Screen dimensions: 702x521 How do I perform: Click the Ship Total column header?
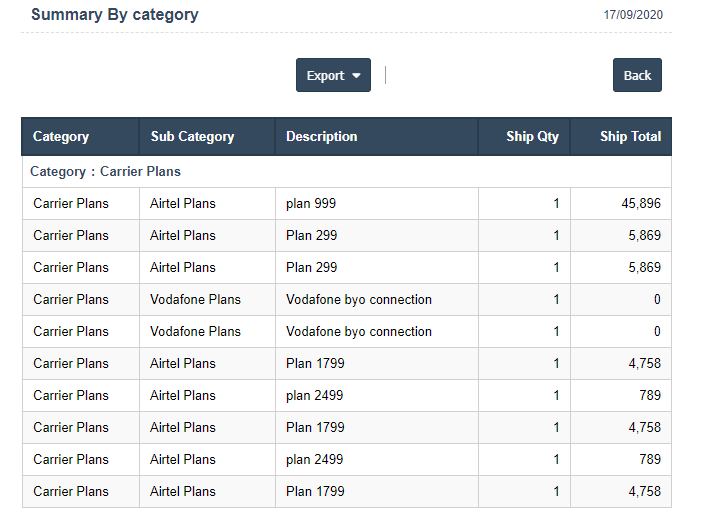click(630, 137)
